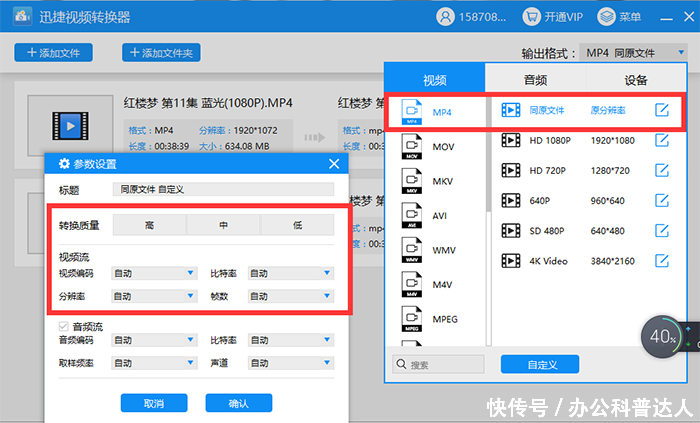This screenshot has width=700, height=423.
Task: Select the MPEG format icon
Action: (x=412, y=319)
